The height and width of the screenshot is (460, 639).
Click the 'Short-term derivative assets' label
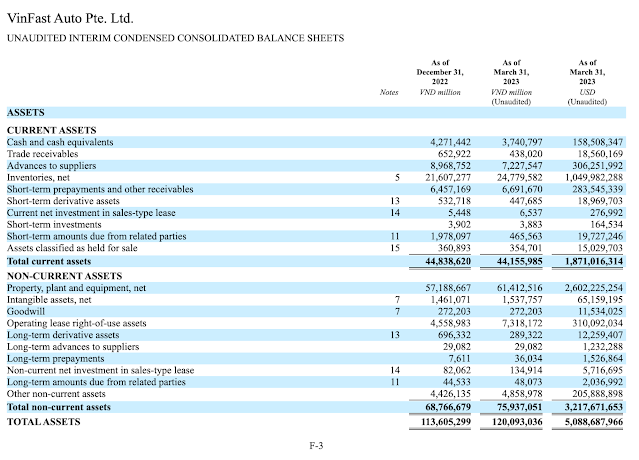tap(63, 201)
